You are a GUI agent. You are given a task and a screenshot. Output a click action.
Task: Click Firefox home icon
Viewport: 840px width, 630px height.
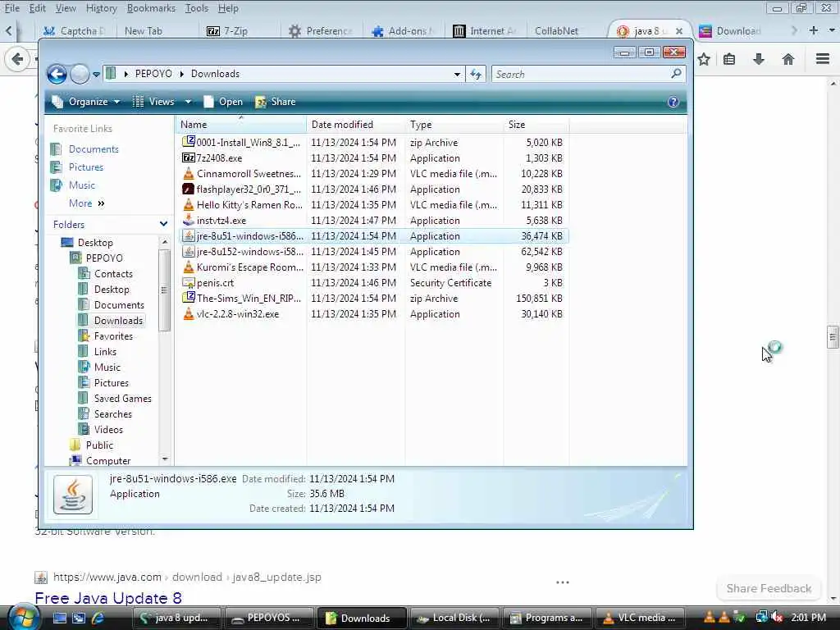point(788,59)
